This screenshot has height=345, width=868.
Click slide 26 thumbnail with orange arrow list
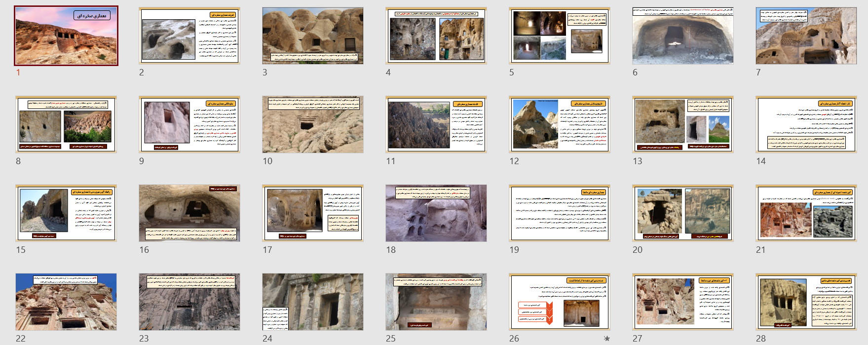click(x=560, y=302)
